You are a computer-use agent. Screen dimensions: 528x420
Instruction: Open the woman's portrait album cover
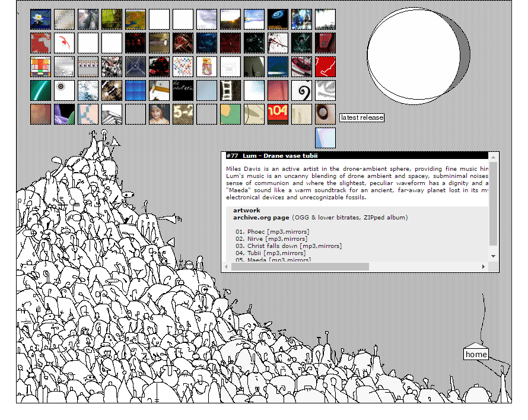(159, 113)
